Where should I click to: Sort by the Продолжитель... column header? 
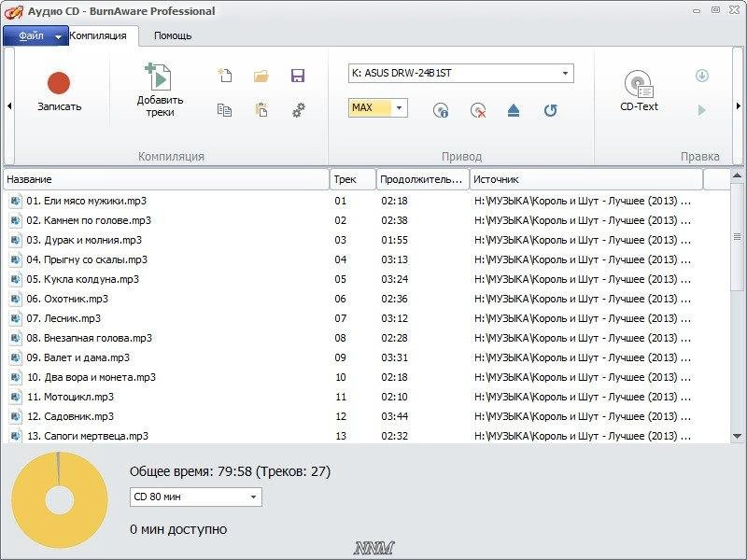coord(422,179)
